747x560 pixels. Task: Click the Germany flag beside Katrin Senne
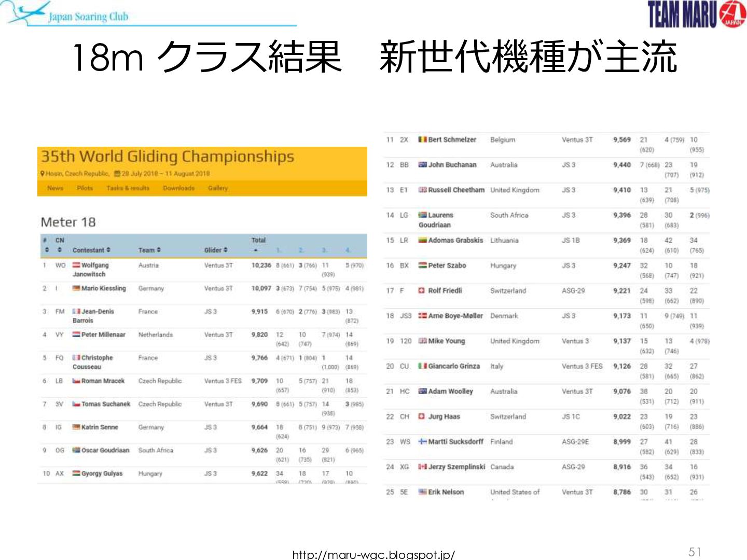pyautogui.click(x=76, y=427)
